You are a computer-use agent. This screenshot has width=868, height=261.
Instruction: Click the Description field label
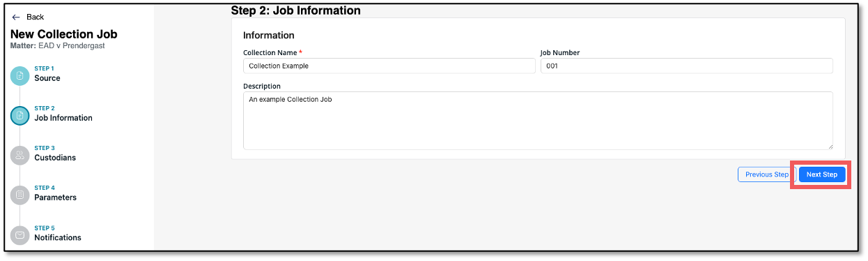tap(262, 87)
